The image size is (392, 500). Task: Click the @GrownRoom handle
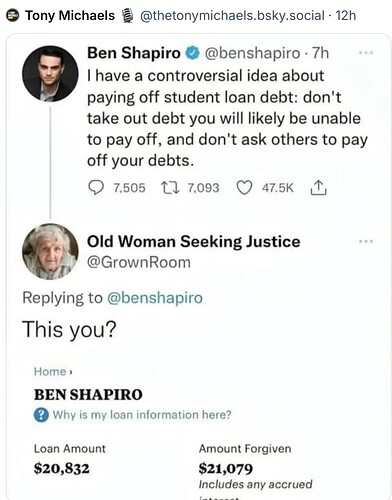pos(139,262)
